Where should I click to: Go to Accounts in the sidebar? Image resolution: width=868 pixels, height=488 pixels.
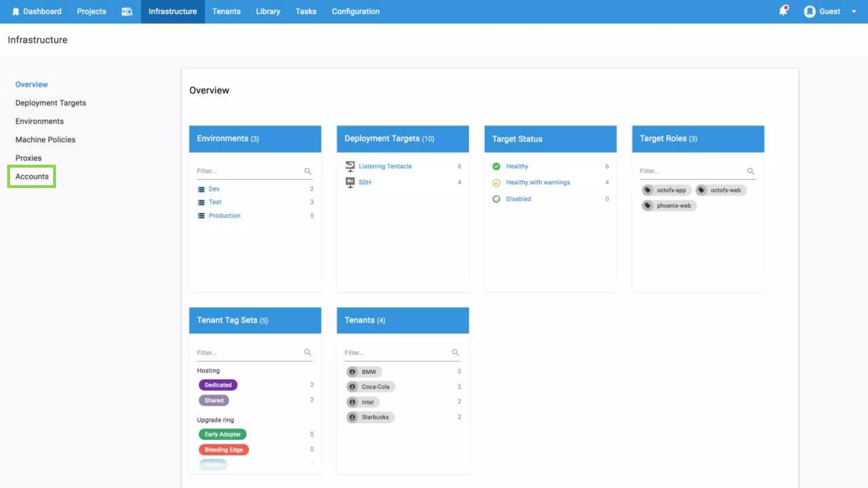point(32,176)
